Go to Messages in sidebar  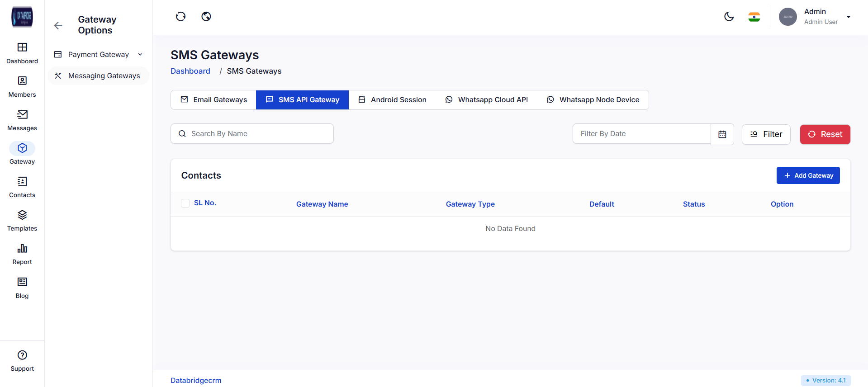tap(22, 120)
